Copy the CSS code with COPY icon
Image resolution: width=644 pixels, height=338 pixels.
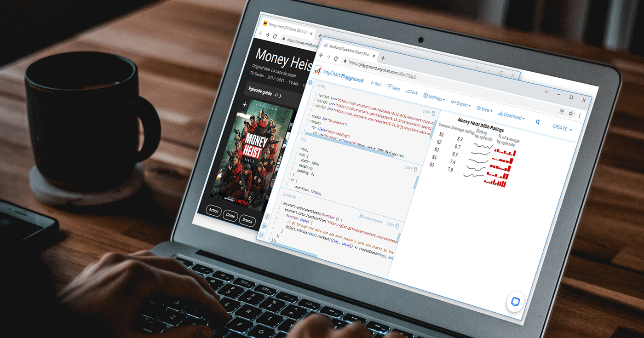coord(411,168)
